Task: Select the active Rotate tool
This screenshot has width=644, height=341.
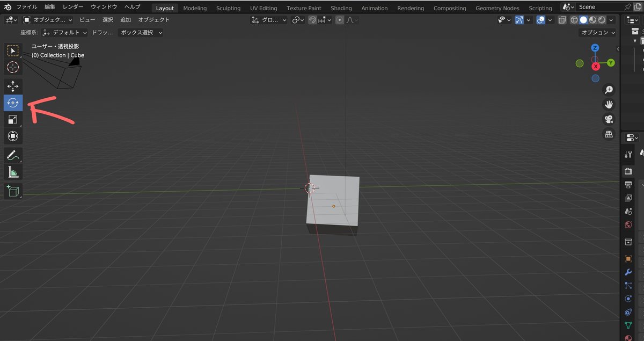Action: [13, 103]
